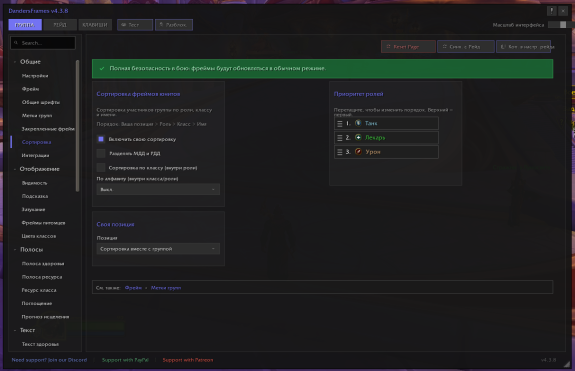Disable the Включить свою сортировку checkbox

101,139
